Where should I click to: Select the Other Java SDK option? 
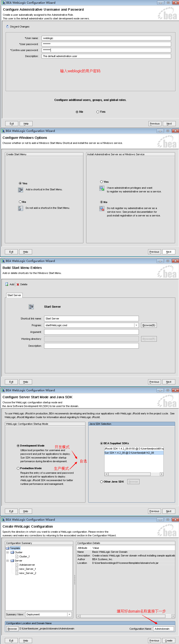click(101, 482)
